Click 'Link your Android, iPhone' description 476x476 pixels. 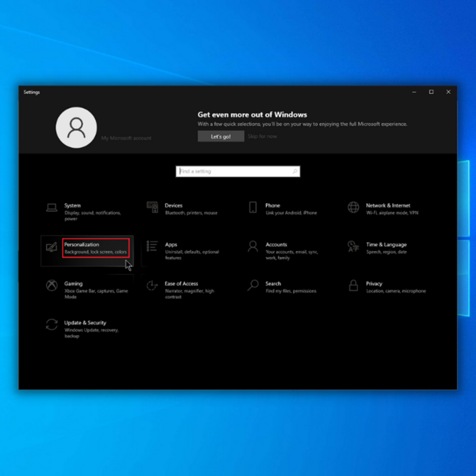tap(291, 213)
